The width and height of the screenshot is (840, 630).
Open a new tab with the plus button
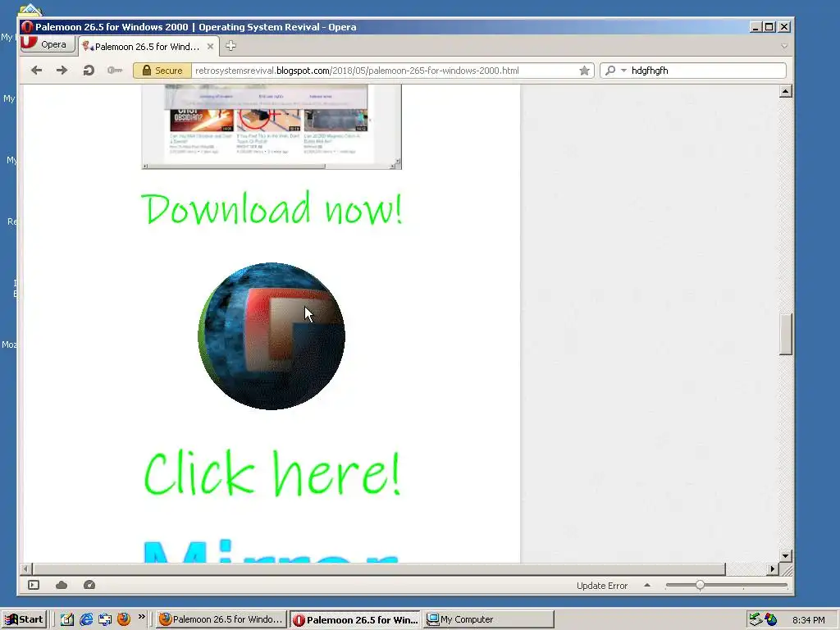tap(231, 46)
